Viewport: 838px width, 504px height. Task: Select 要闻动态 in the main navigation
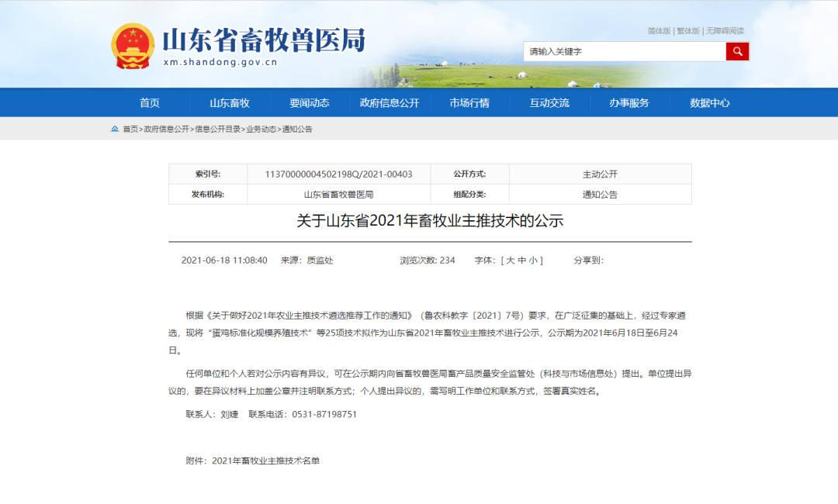click(310, 103)
